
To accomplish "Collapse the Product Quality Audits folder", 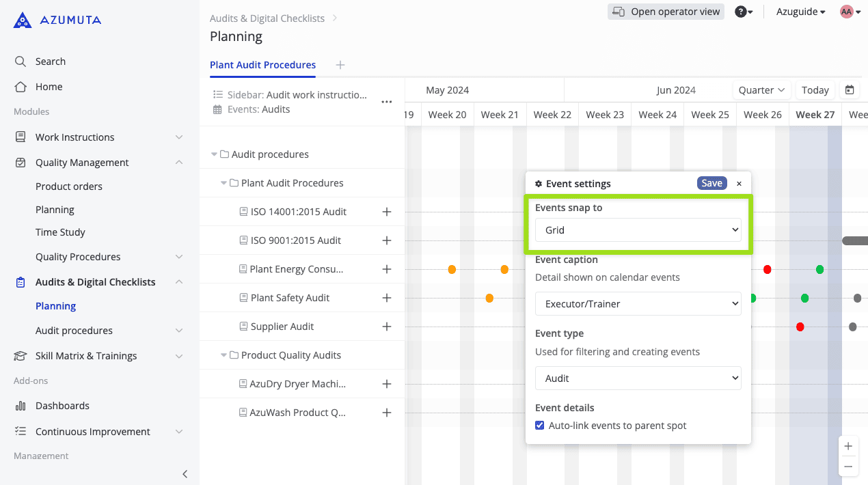I will [224, 355].
